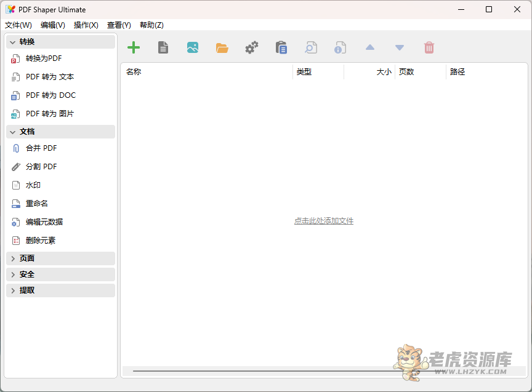Select the 重命名 label

pos(37,204)
